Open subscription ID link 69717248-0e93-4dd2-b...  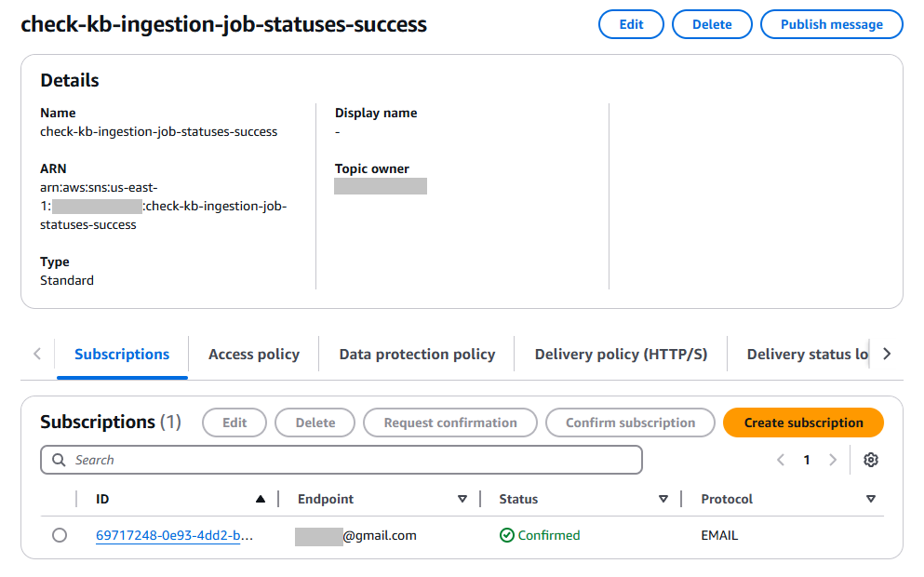coord(174,535)
